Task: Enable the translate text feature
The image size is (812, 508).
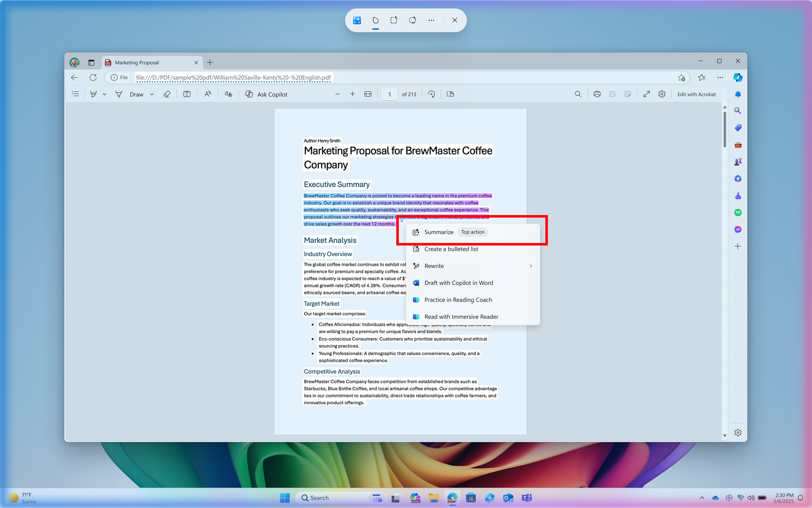Action: point(228,94)
